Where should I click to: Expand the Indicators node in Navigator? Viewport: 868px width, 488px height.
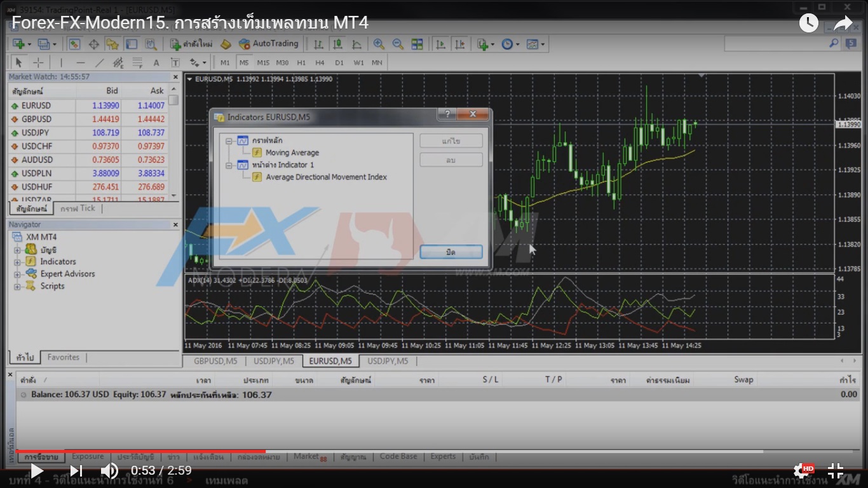coord(17,262)
